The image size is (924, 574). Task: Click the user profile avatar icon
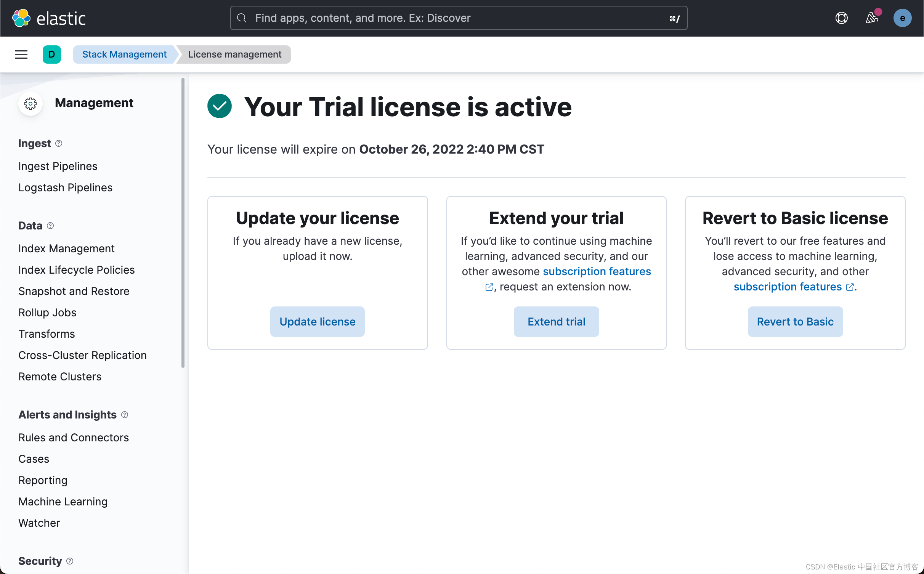[x=903, y=18]
